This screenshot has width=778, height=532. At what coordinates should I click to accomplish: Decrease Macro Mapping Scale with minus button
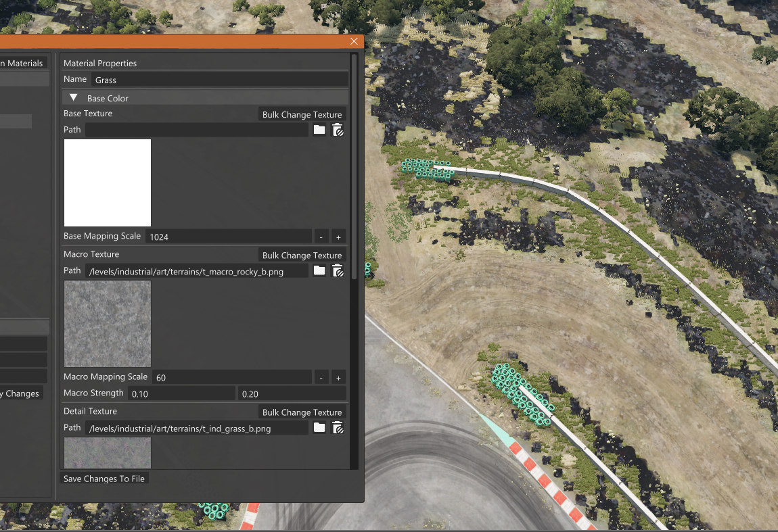(x=321, y=378)
